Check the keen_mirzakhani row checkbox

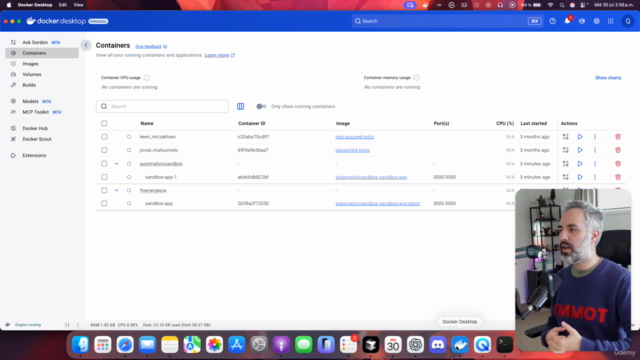(104, 137)
